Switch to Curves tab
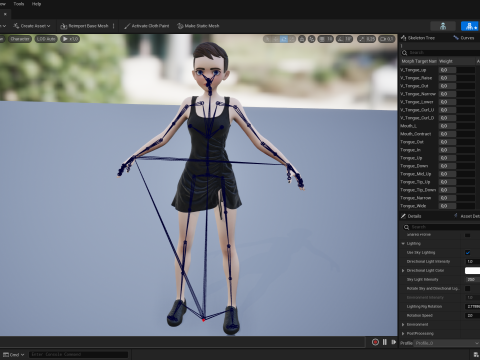The height and width of the screenshot is (360, 480). (x=464, y=38)
